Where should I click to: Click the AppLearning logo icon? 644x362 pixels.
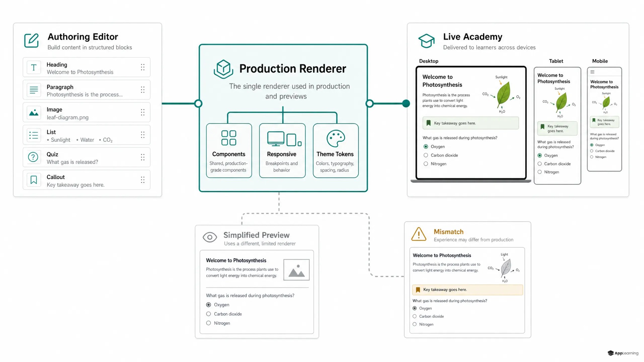tap(611, 353)
